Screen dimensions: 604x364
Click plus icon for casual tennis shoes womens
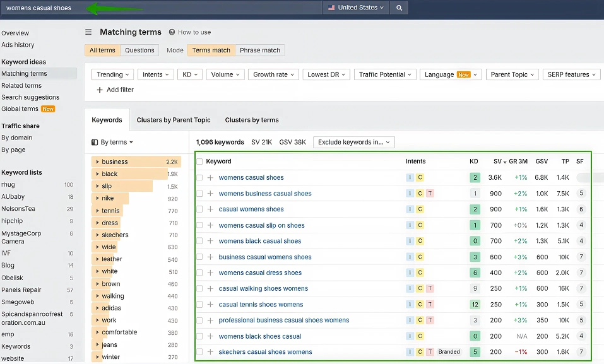[x=210, y=304]
